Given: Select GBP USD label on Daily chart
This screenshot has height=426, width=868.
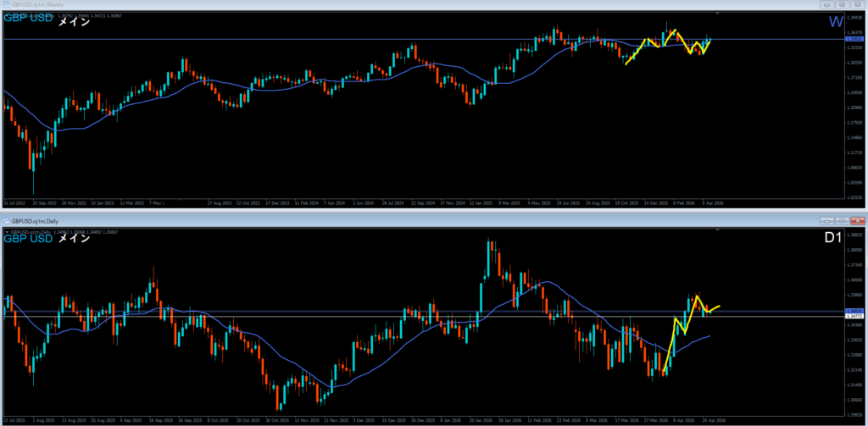Looking at the screenshot, I should 27,238.
